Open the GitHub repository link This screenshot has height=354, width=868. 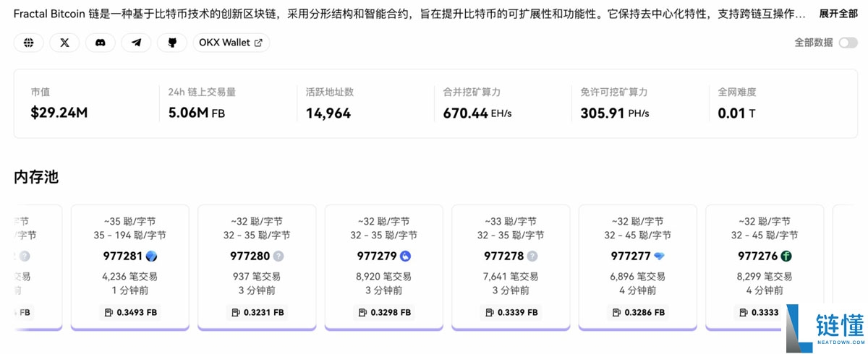[x=172, y=43]
